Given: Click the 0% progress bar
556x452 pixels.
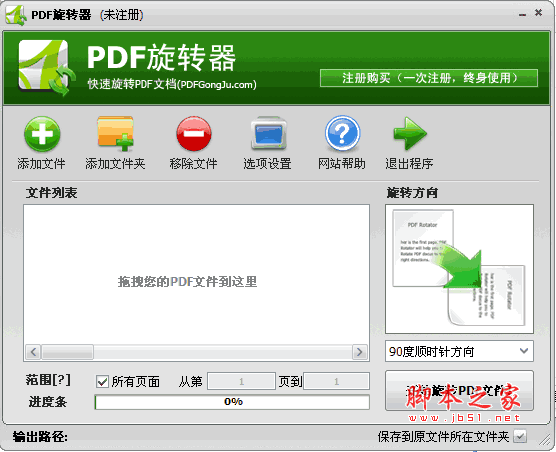Looking at the screenshot, I should point(232,402).
